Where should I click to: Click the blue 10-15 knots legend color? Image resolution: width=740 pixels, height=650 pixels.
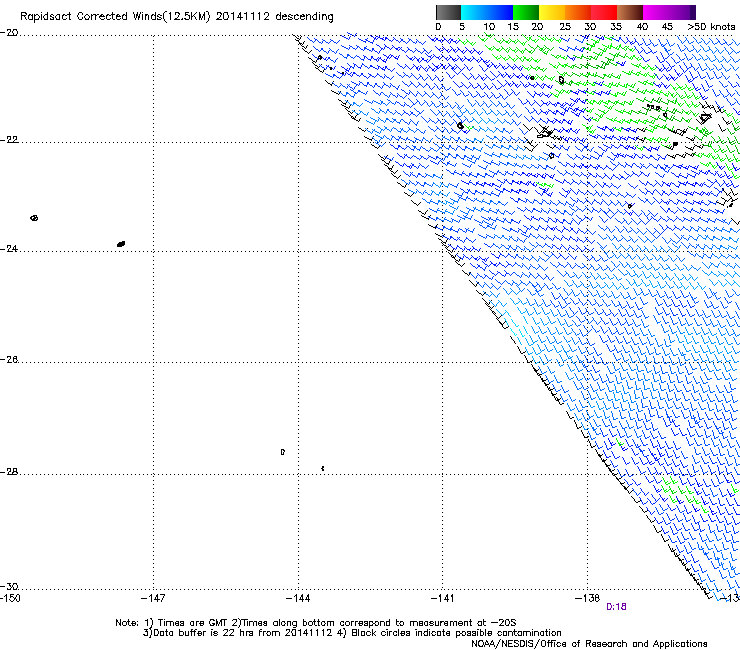(500, 12)
